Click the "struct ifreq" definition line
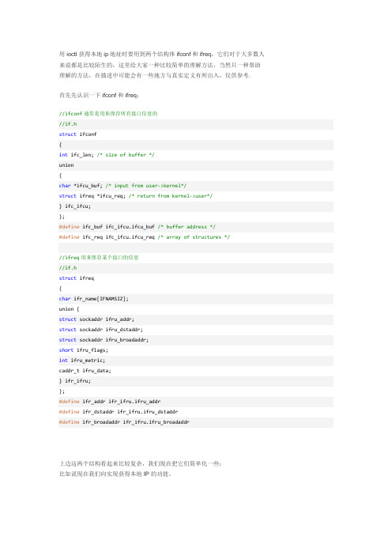Screen dimensions: 392x555 tap(77, 278)
